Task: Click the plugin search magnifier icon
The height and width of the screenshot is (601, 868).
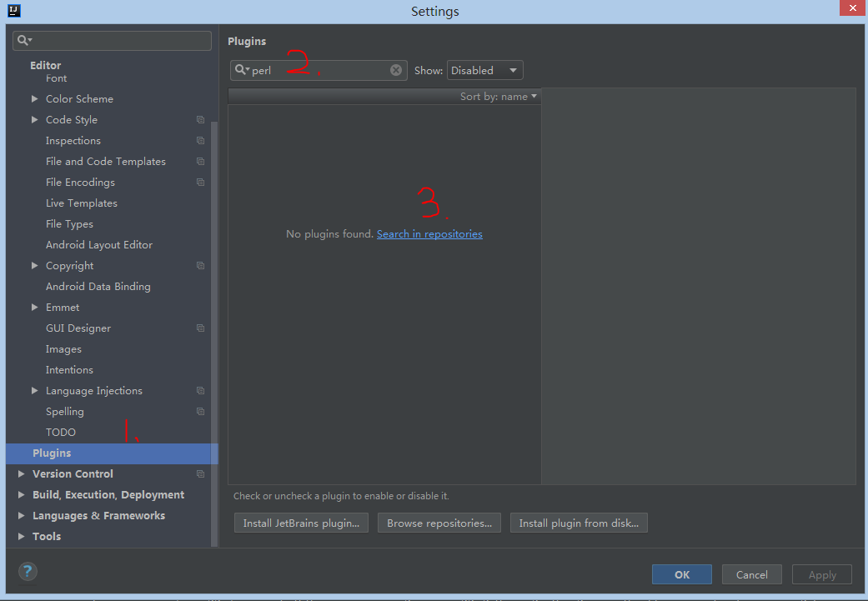Action: point(241,70)
